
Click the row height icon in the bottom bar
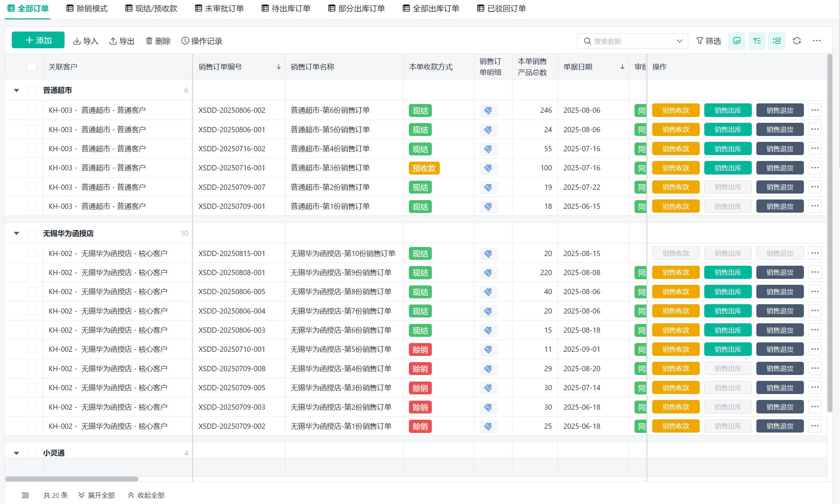[x=25, y=495]
